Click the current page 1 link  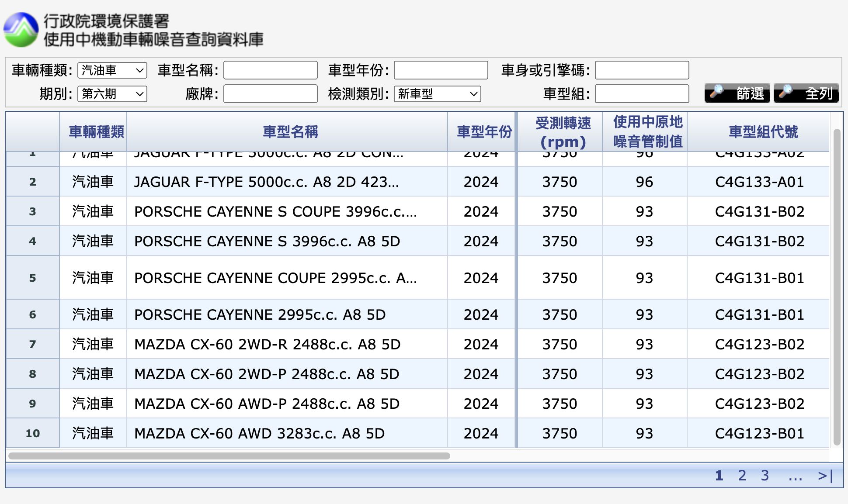pyautogui.click(x=719, y=475)
